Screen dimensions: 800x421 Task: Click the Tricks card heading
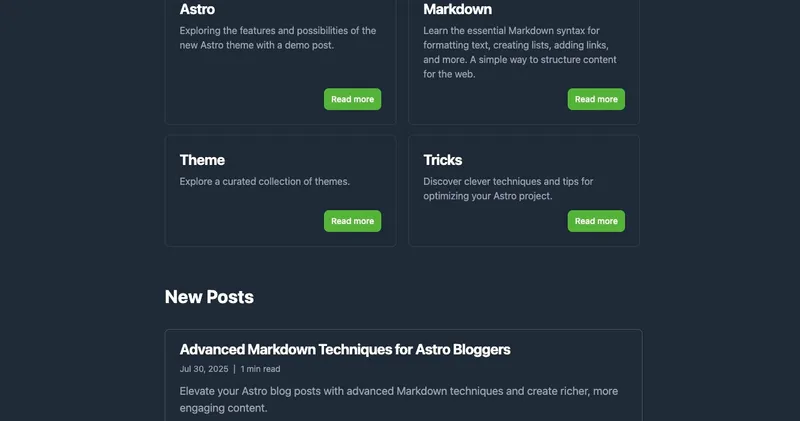[x=442, y=160]
